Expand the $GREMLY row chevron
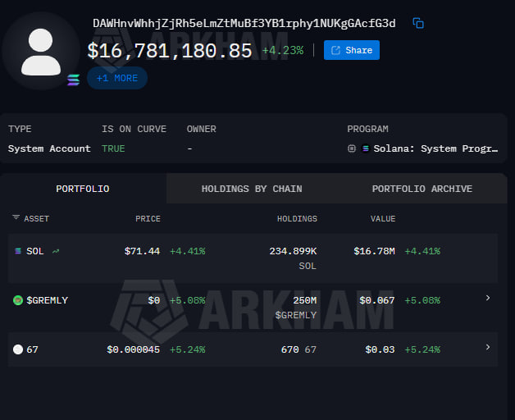The width and height of the screenshot is (515, 420). click(488, 298)
